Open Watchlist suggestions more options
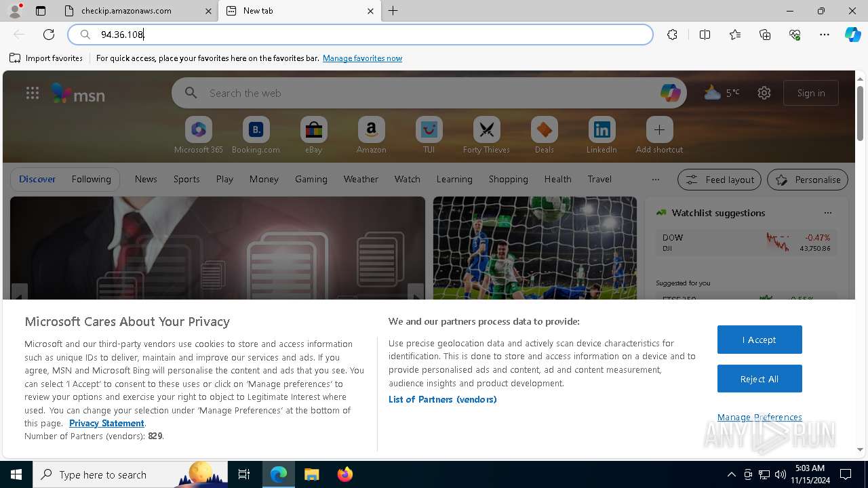This screenshot has height=488, width=868. pos(828,213)
